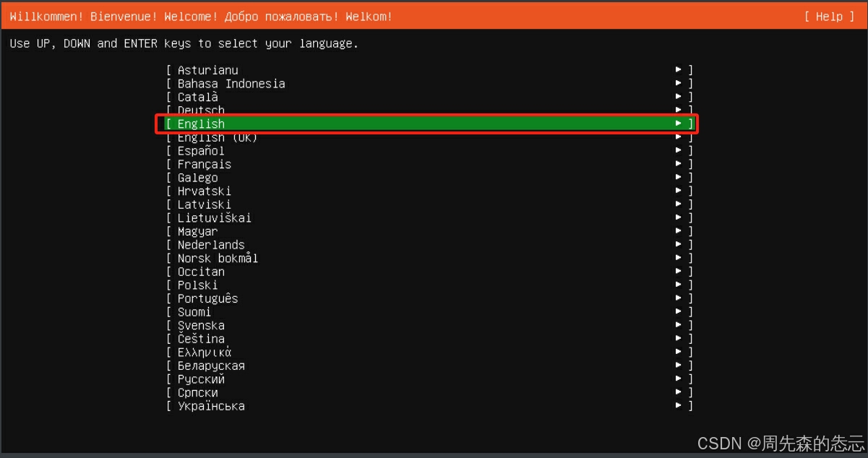Select Français language entry

tap(429, 165)
